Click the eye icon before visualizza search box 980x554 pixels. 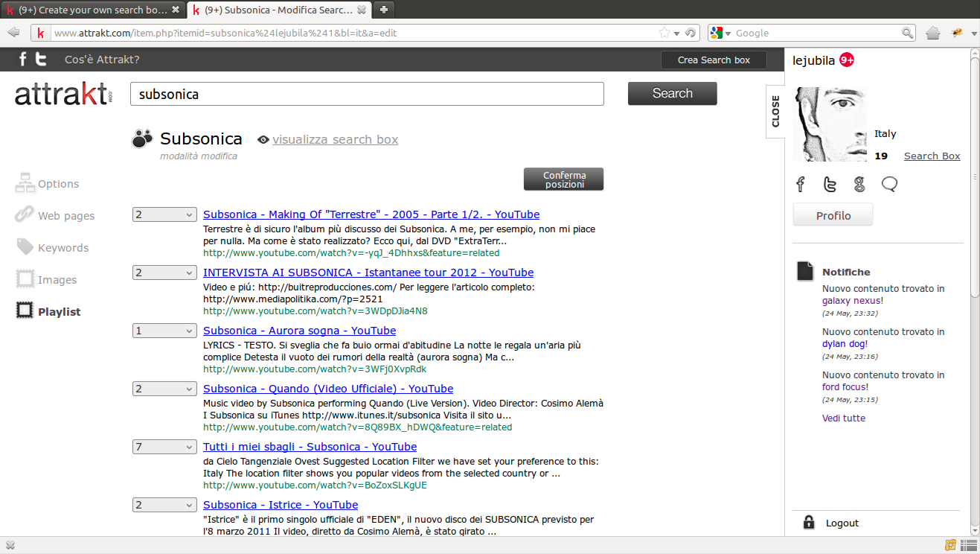[x=263, y=140]
